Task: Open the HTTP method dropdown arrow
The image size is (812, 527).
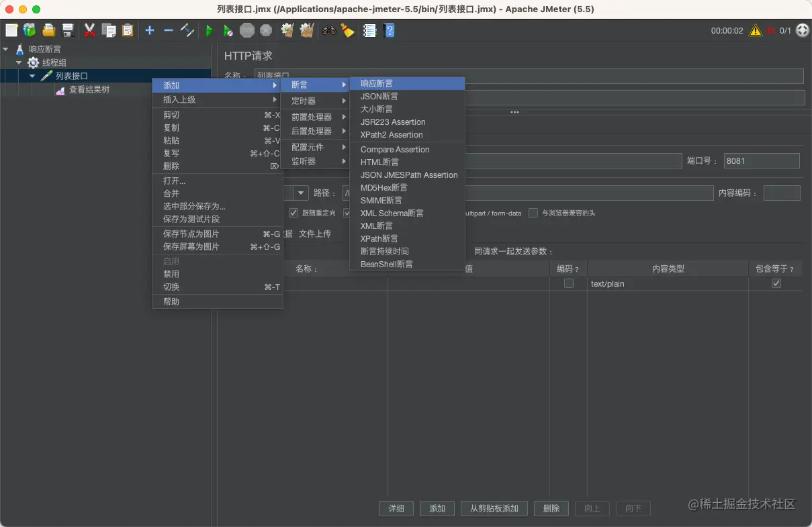Action: pyautogui.click(x=301, y=193)
